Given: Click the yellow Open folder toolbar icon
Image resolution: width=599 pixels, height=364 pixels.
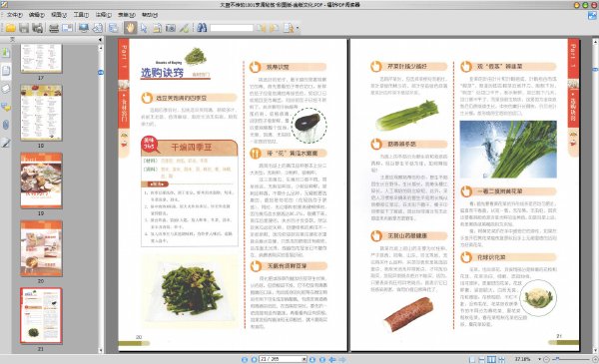Looking at the screenshot, I should coord(10,28).
